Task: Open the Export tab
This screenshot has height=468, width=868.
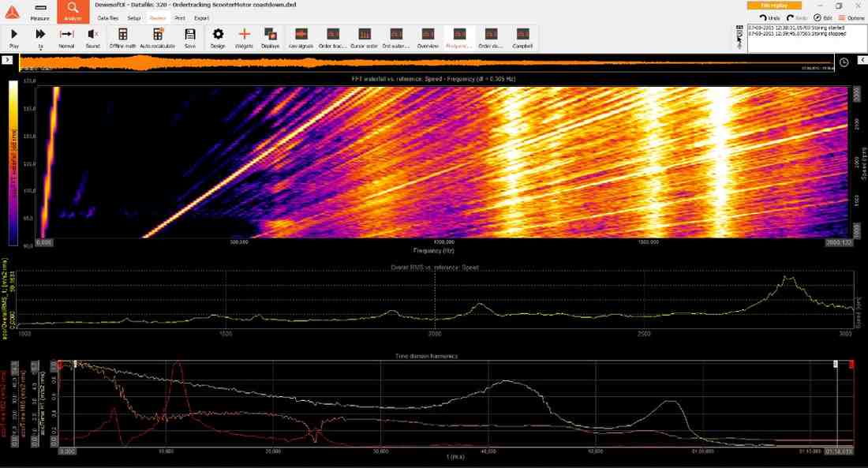Action: pyautogui.click(x=201, y=17)
